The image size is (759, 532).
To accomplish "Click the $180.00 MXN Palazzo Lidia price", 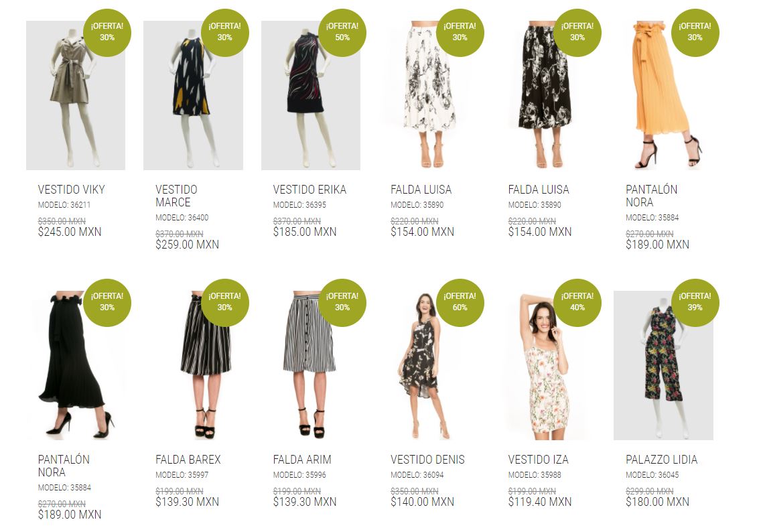I will coord(657,502).
